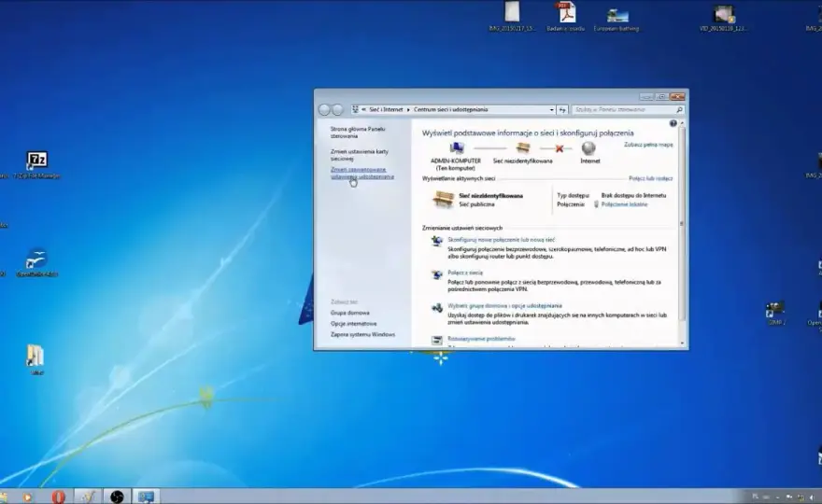Viewport: 822px width, 504px height.
Task: Click the Control Panel network taskbar button
Action: [x=146, y=497]
